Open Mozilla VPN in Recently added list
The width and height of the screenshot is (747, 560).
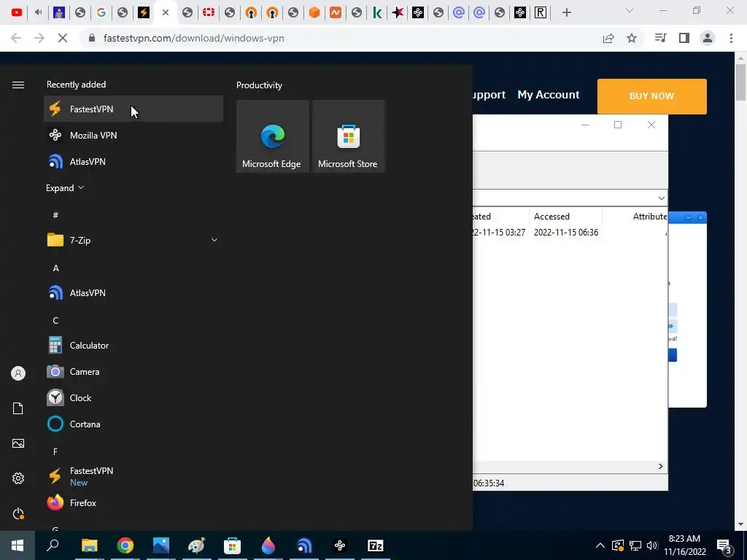pos(133,135)
